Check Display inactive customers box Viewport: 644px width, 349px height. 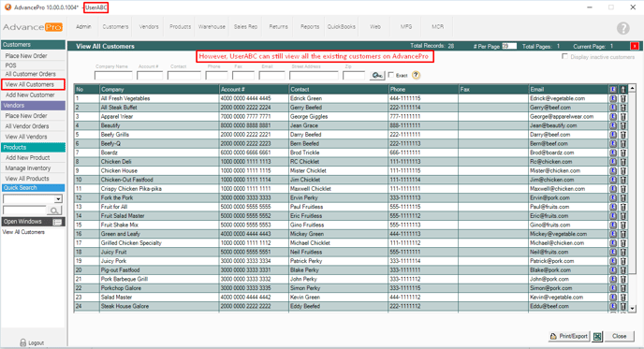point(564,56)
